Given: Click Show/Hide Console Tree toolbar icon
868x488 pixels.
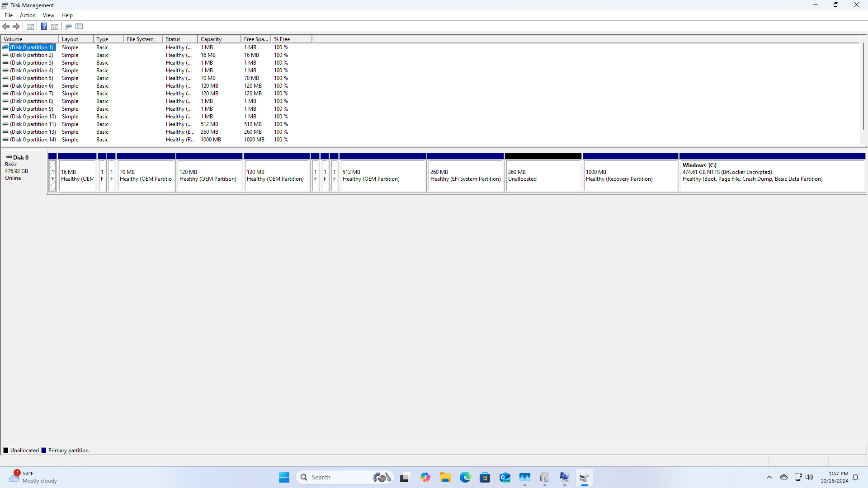Looking at the screenshot, I should pyautogui.click(x=30, y=26).
